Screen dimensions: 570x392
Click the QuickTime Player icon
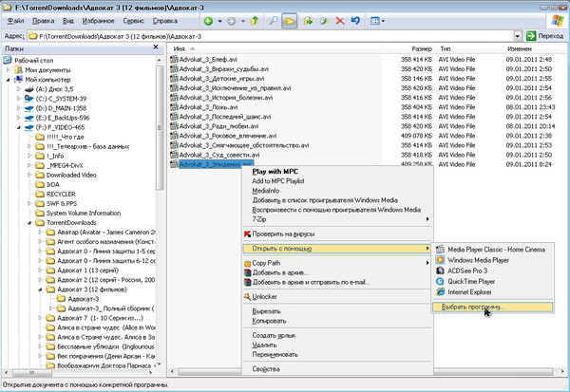pyautogui.click(x=440, y=281)
